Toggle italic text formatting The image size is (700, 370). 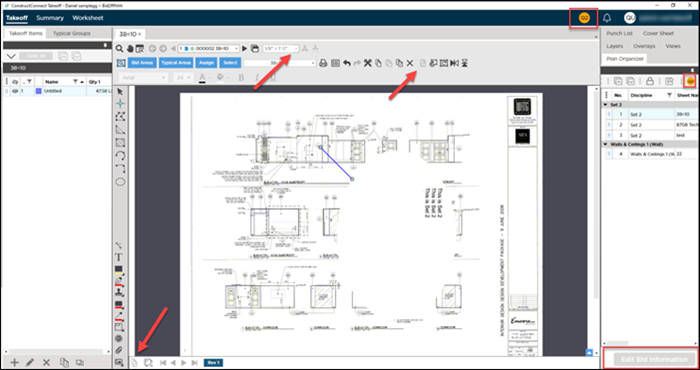(258, 78)
